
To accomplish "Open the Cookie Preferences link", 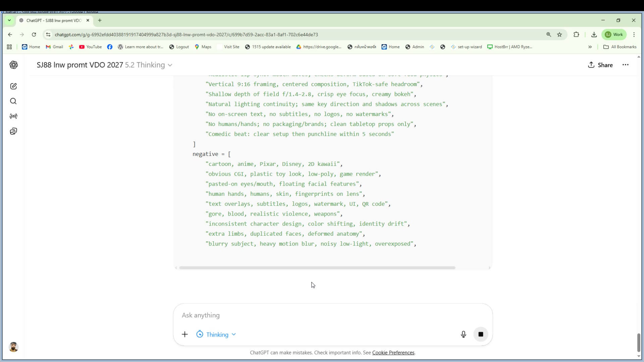I will pos(393,353).
